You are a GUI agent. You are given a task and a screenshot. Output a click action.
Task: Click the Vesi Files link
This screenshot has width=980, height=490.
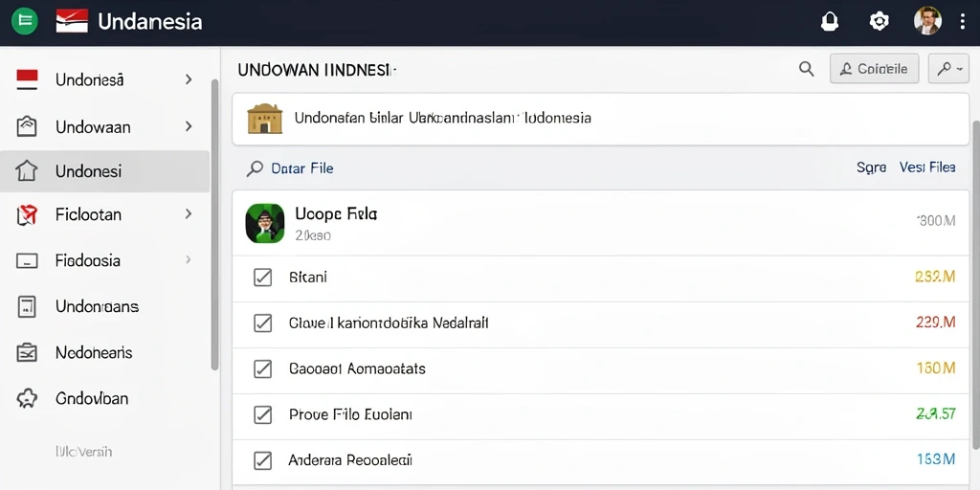[927, 167]
